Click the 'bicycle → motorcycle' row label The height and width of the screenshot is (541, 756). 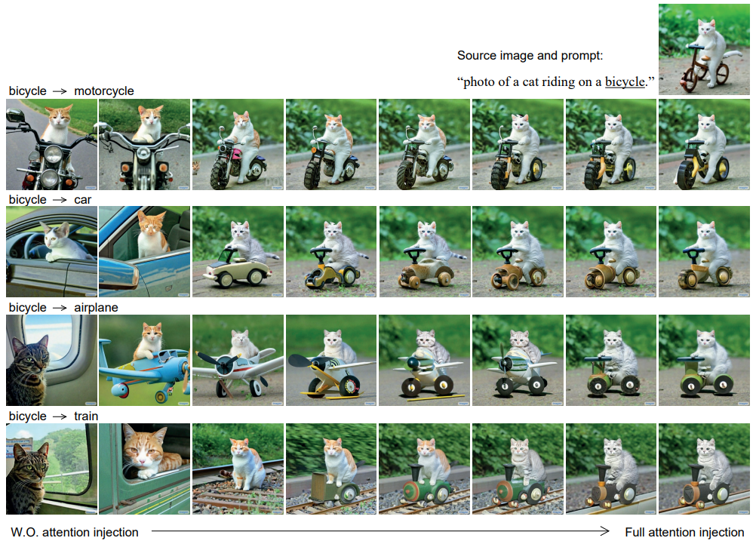click(x=72, y=91)
